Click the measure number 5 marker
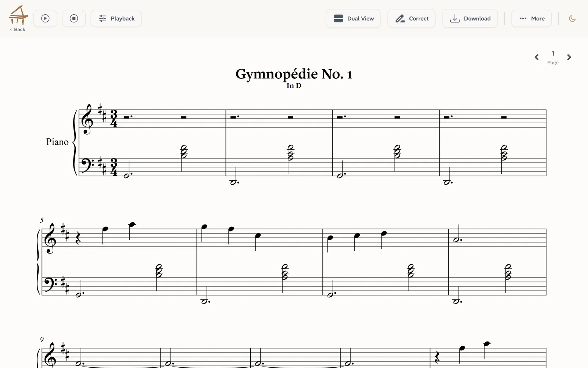Image resolution: width=588 pixels, height=368 pixels. (42, 220)
